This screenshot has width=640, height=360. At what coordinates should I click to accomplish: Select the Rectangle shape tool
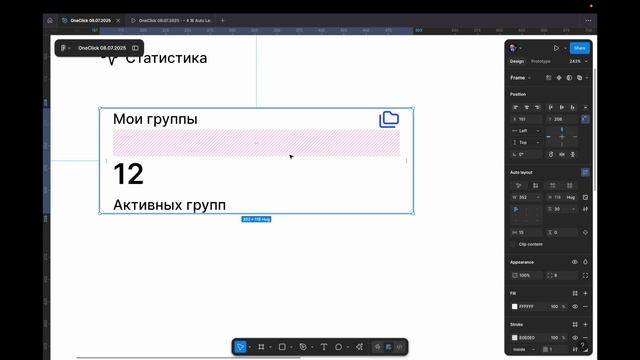[282, 347]
